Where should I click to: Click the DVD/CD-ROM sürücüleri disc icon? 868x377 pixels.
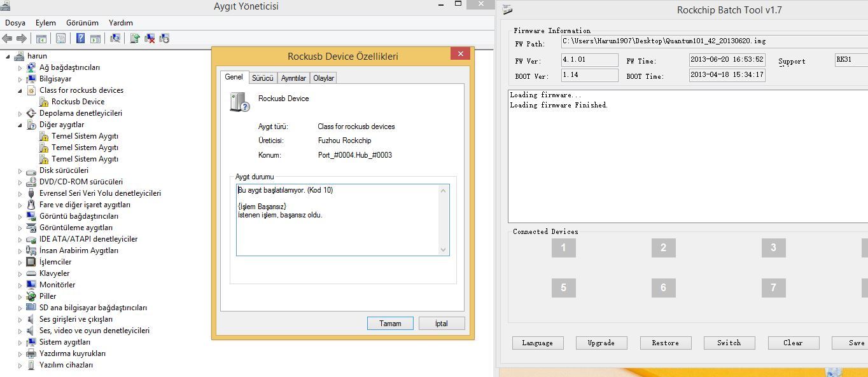[31, 182]
